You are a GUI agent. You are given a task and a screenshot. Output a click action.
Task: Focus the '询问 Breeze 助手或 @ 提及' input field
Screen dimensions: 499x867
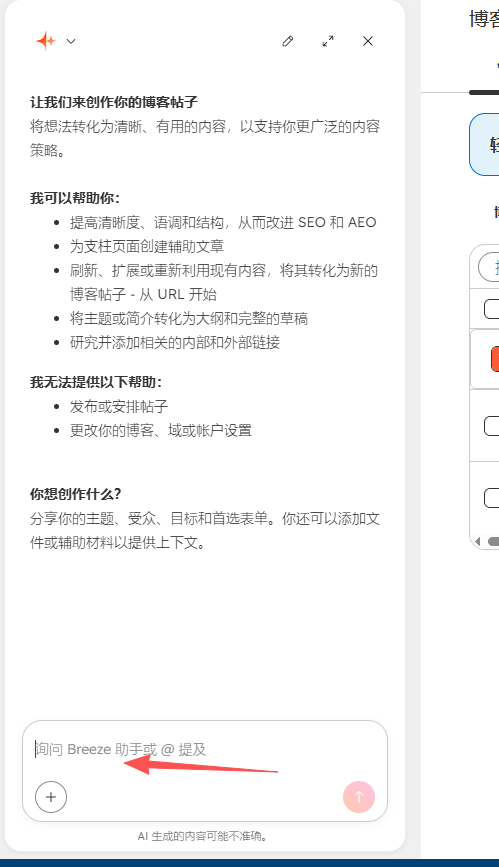coord(205,749)
